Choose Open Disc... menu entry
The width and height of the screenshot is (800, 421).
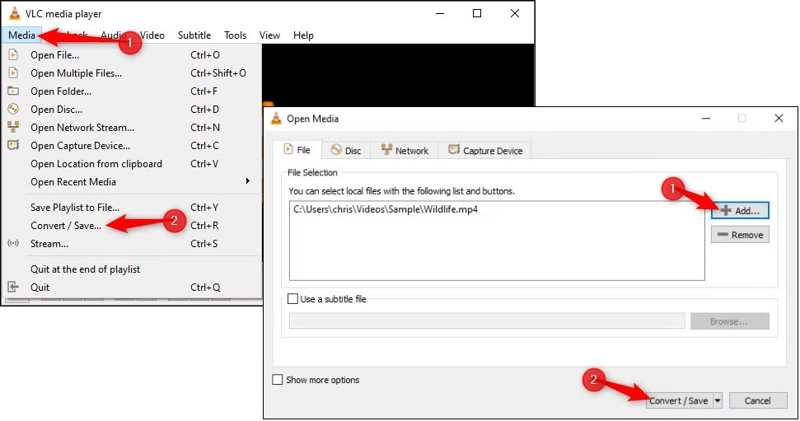(x=132, y=109)
